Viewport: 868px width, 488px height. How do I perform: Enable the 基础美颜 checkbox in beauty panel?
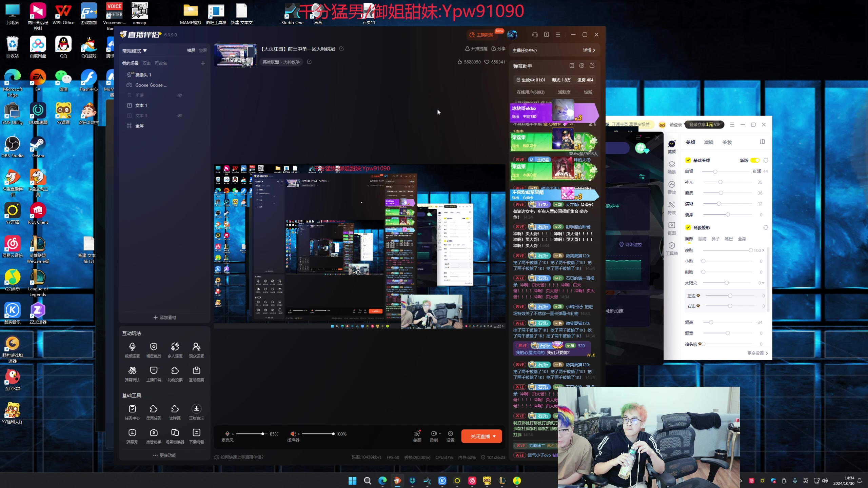point(687,160)
